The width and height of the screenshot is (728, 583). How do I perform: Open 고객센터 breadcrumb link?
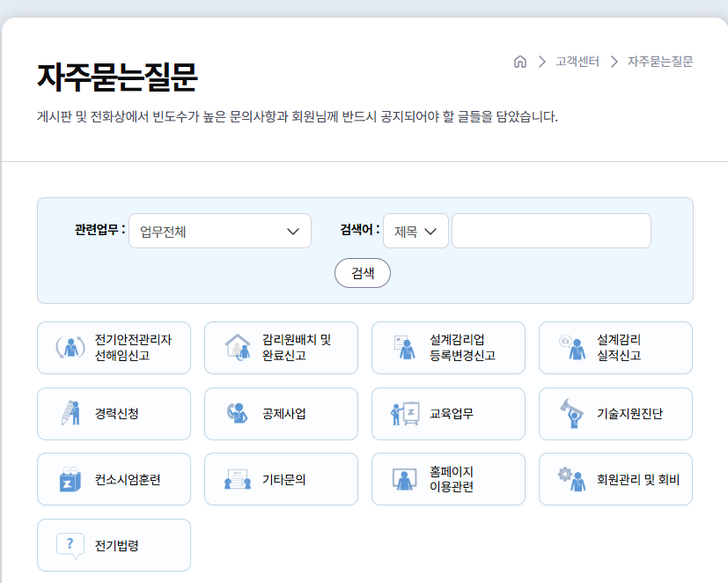577,62
